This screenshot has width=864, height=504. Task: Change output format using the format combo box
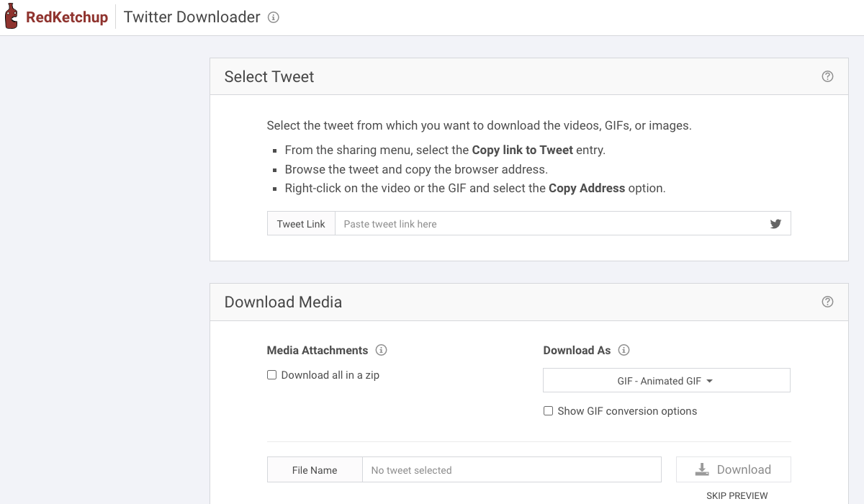tap(666, 380)
